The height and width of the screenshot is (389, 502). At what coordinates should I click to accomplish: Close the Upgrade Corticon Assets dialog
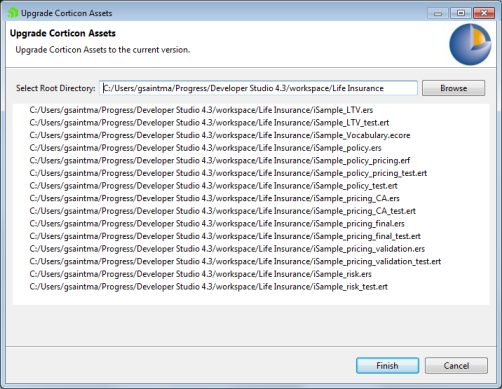coord(484,13)
